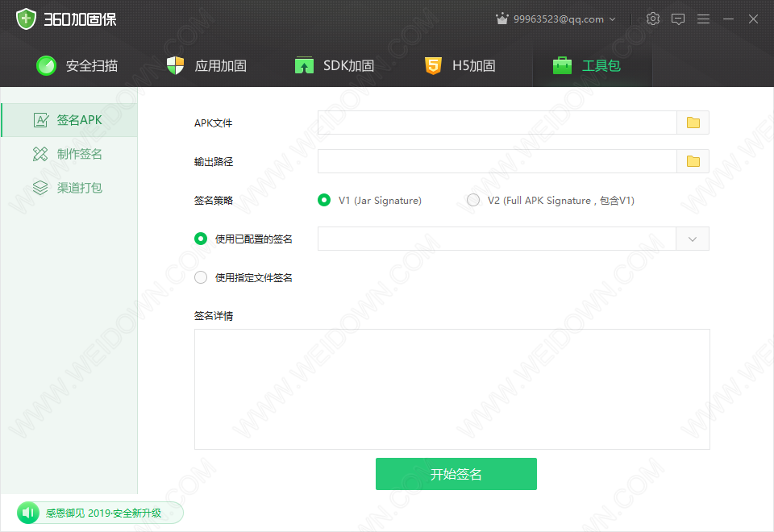
Task: Browse the output path with the folder icon
Action: [x=693, y=161]
